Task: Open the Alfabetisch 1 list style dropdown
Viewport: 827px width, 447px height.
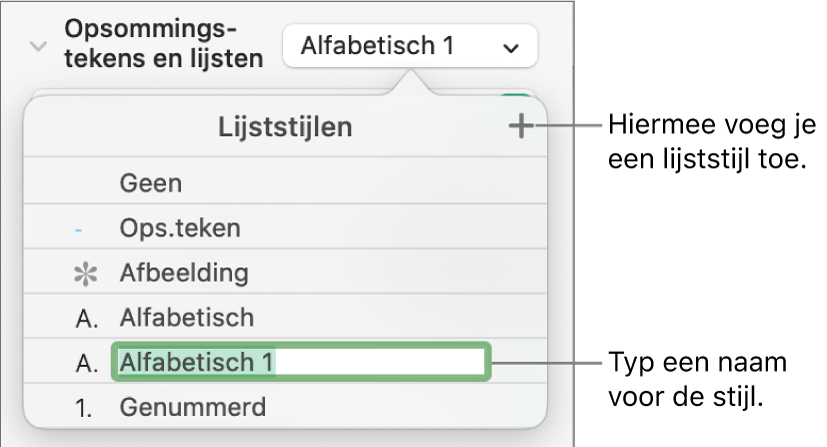Action: click(x=410, y=46)
